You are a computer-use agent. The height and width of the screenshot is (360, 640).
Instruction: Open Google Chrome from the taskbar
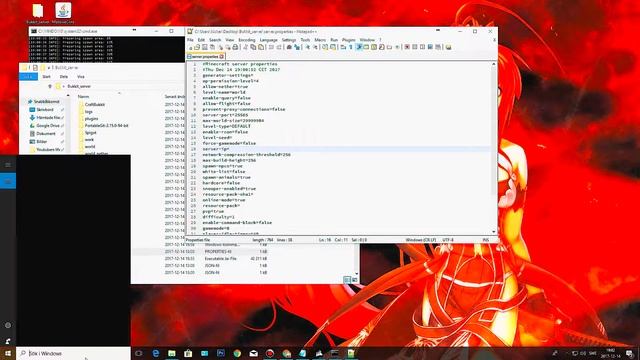[x=237, y=353]
